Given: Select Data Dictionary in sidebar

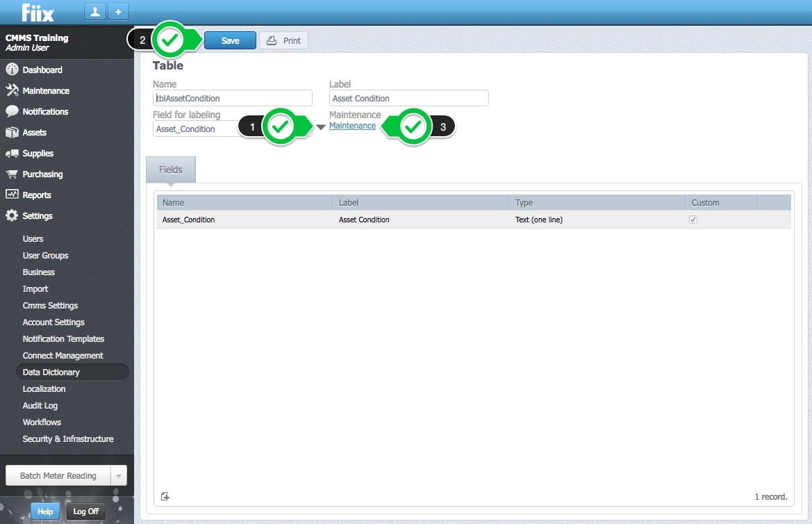Looking at the screenshot, I should (x=72, y=372).
